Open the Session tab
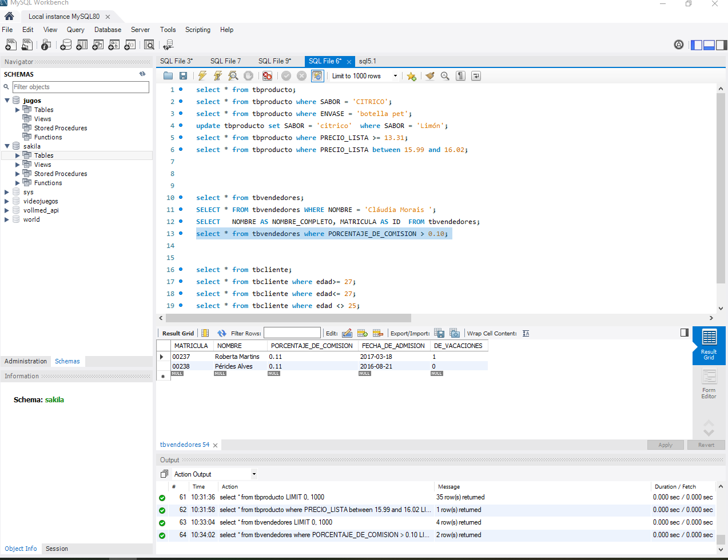The height and width of the screenshot is (560, 728). (x=57, y=549)
